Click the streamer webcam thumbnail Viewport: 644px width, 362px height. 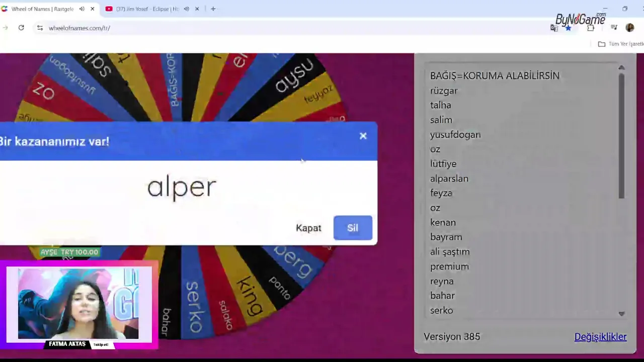pos(78,303)
